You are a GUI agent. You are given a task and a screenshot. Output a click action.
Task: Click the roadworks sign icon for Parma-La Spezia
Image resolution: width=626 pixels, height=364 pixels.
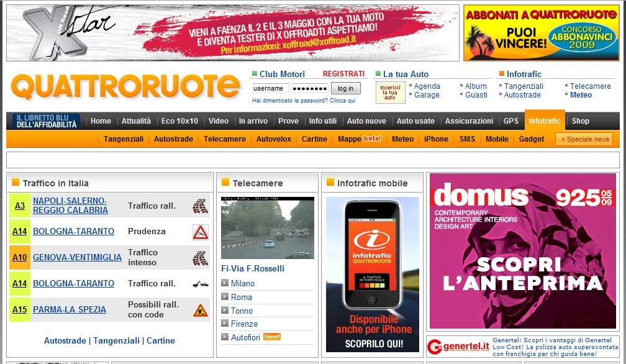tap(199, 309)
